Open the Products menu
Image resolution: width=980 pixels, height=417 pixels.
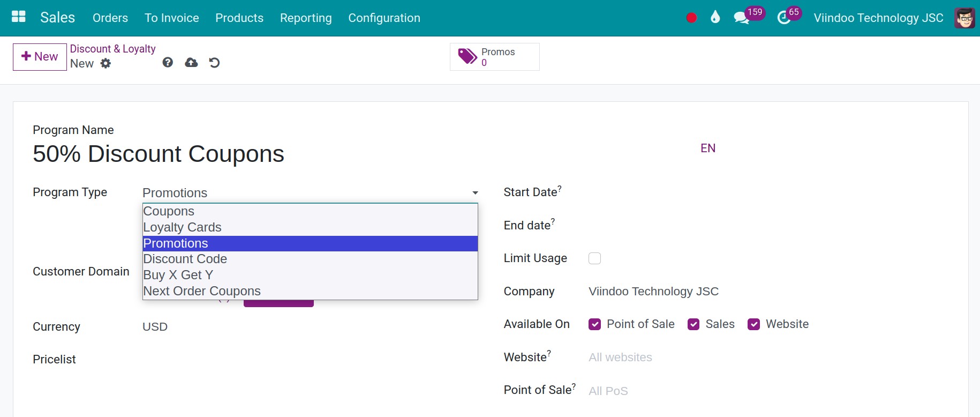[239, 18]
